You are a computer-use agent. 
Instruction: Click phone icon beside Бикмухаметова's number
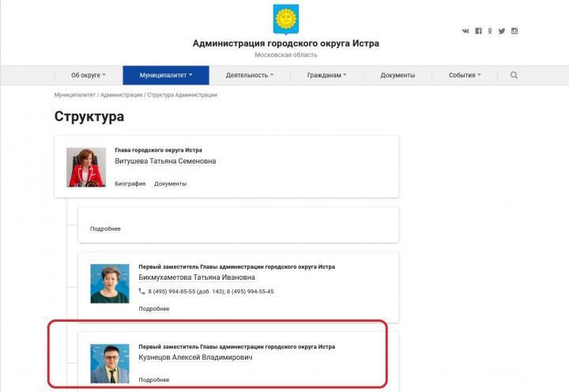point(141,291)
